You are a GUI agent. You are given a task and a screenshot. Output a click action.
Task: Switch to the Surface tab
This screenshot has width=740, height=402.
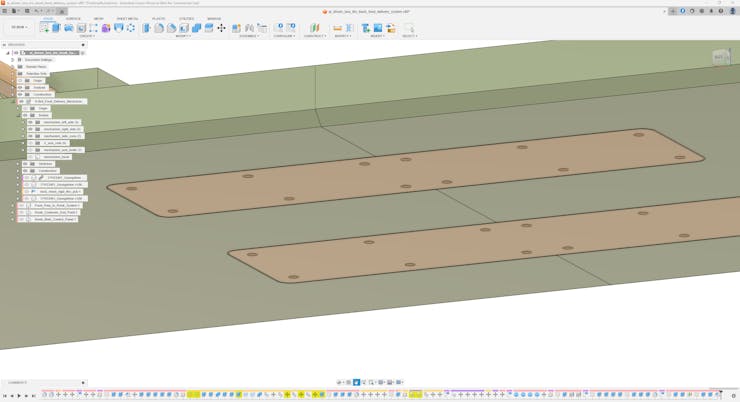point(73,18)
